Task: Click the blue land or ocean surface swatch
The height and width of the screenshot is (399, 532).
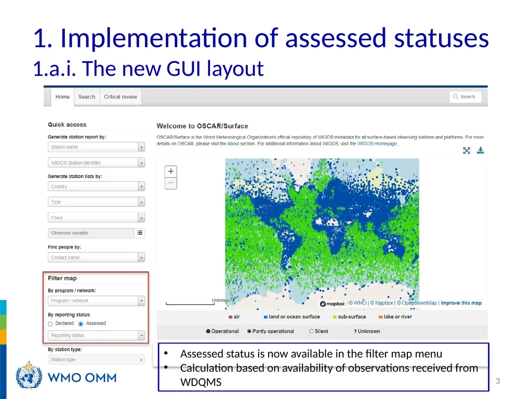Action: pyautogui.click(x=265, y=317)
